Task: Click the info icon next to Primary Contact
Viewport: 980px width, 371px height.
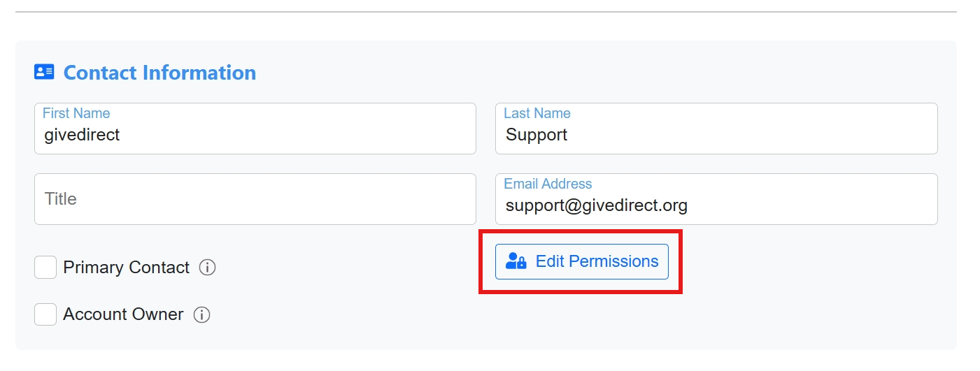Action: point(207,268)
